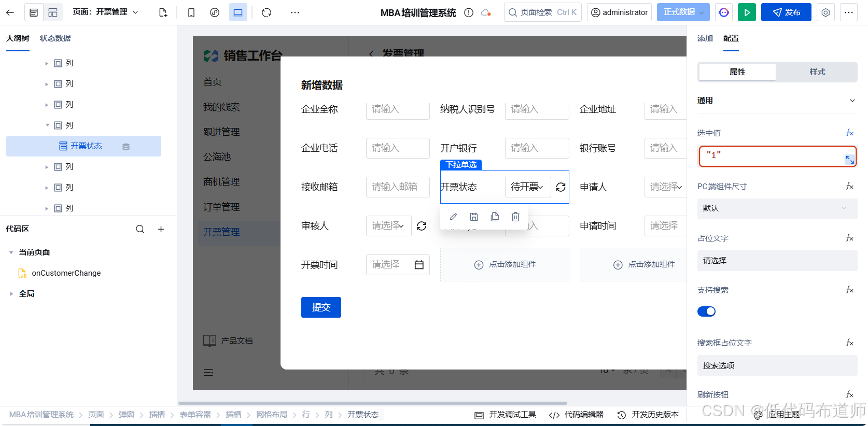Open the far-right more menu ellipsis

click(849, 12)
